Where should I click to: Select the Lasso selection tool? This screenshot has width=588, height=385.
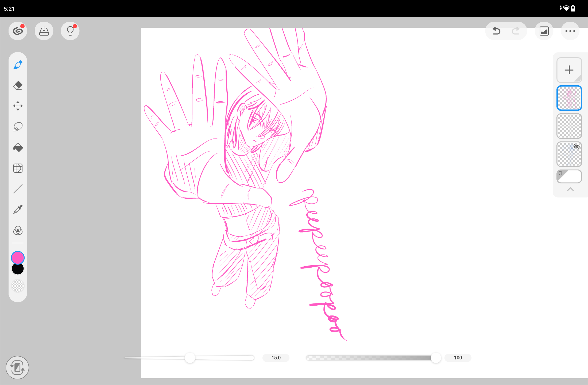(18, 127)
